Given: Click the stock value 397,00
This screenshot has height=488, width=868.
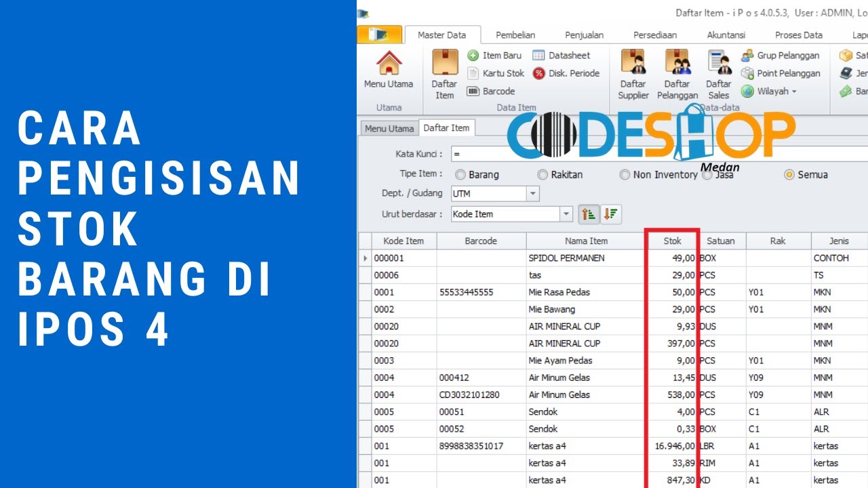Looking at the screenshot, I should (681, 344).
